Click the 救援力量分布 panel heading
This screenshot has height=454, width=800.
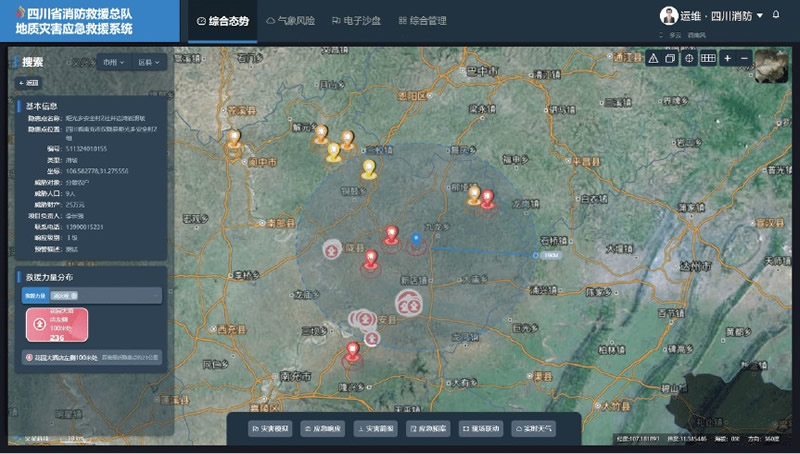click(x=49, y=278)
